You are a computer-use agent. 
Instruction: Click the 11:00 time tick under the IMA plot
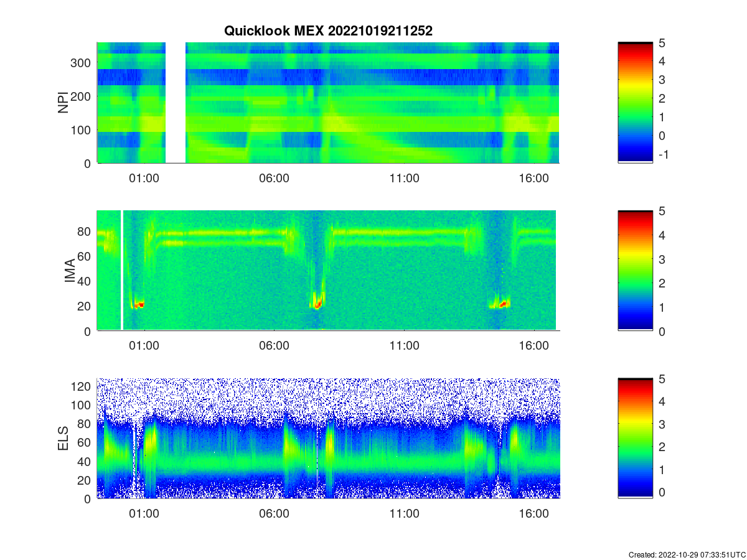pyautogui.click(x=404, y=346)
